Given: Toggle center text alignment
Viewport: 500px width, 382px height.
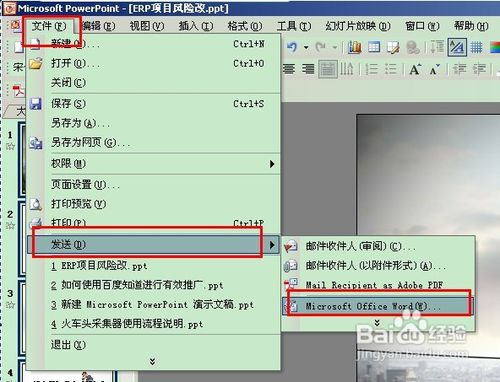Looking at the screenshot, I should (289, 69).
